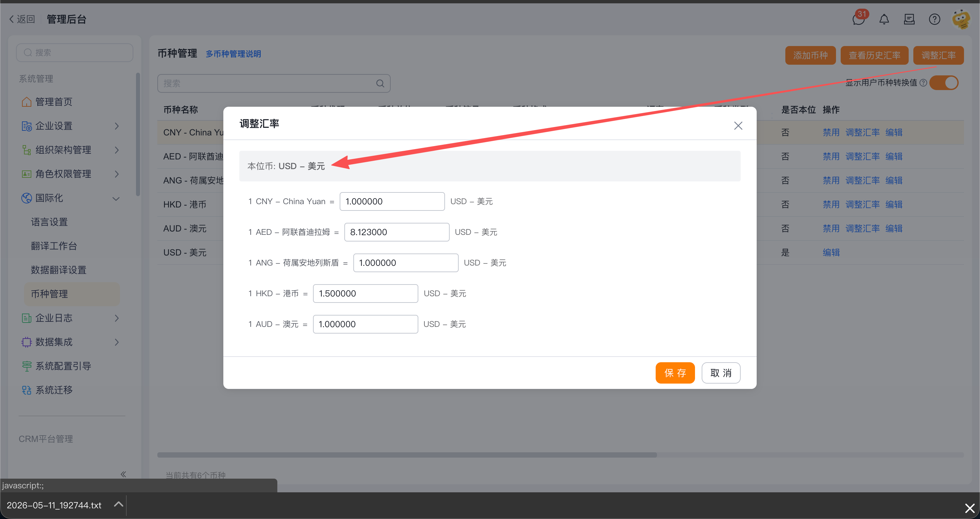Screen dimensions: 980x519
Task: Click the 国际化 globe icon
Action: 26,197
